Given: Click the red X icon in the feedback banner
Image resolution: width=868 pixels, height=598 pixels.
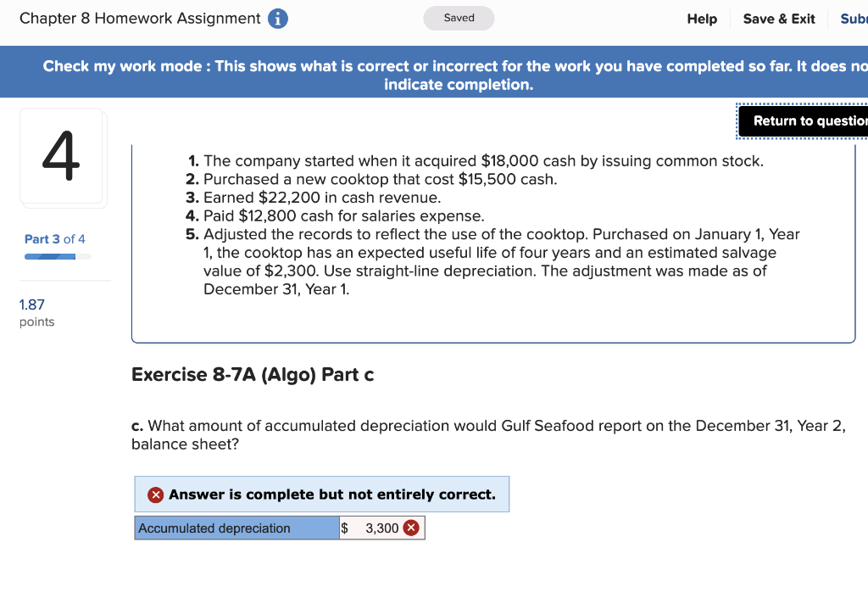Looking at the screenshot, I should click(x=154, y=494).
